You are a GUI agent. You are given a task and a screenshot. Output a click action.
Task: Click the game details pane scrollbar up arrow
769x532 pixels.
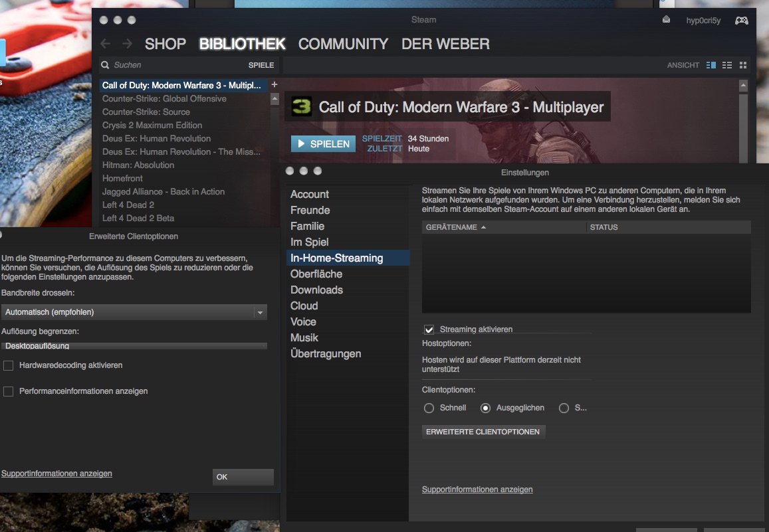(x=744, y=85)
